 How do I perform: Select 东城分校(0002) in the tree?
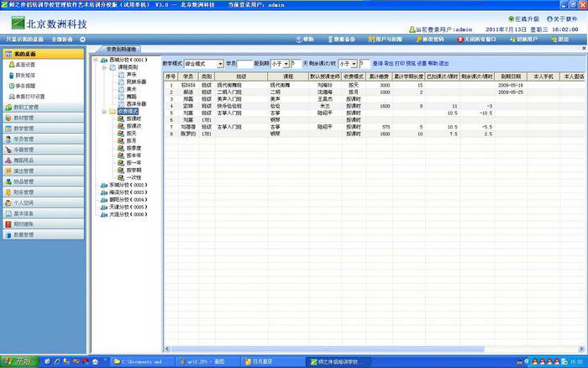(128, 185)
